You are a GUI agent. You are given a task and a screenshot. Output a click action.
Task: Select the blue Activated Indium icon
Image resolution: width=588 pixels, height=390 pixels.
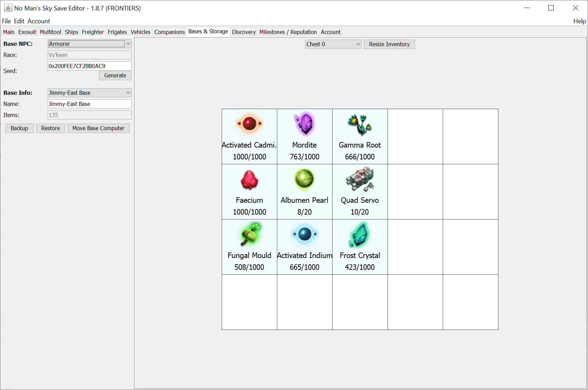click(x=304, y=234)
